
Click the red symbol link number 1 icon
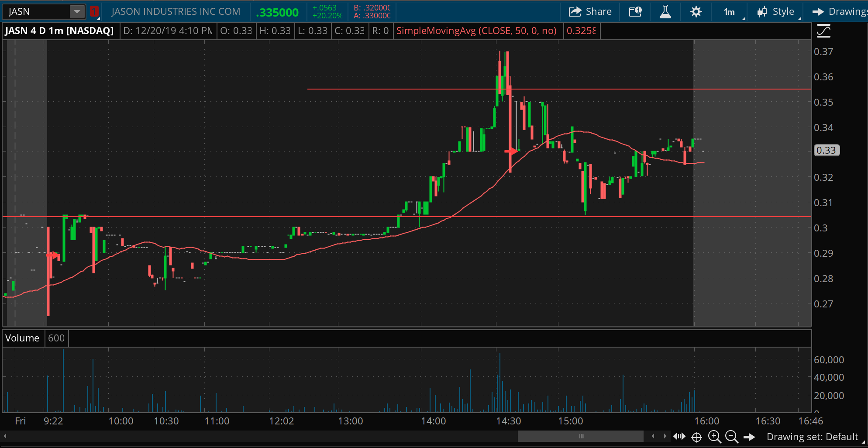94,12
